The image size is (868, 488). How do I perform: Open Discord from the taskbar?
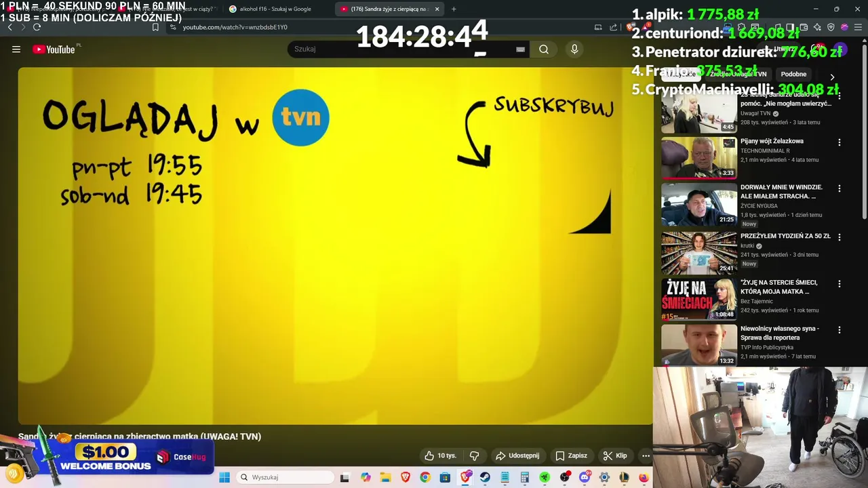(x=585, y=477)
